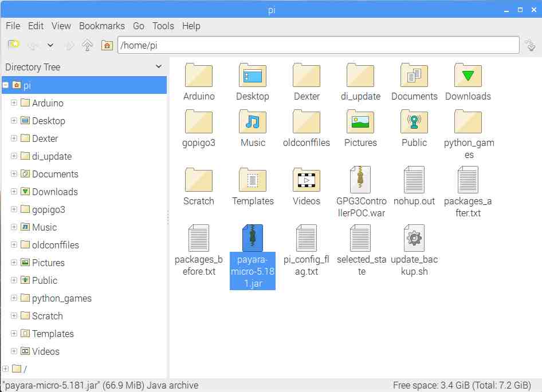Image resolution: width=542 pixels, height=392 pixels.
Task: Expand the root / node in tree
Action: coord(6,368)
